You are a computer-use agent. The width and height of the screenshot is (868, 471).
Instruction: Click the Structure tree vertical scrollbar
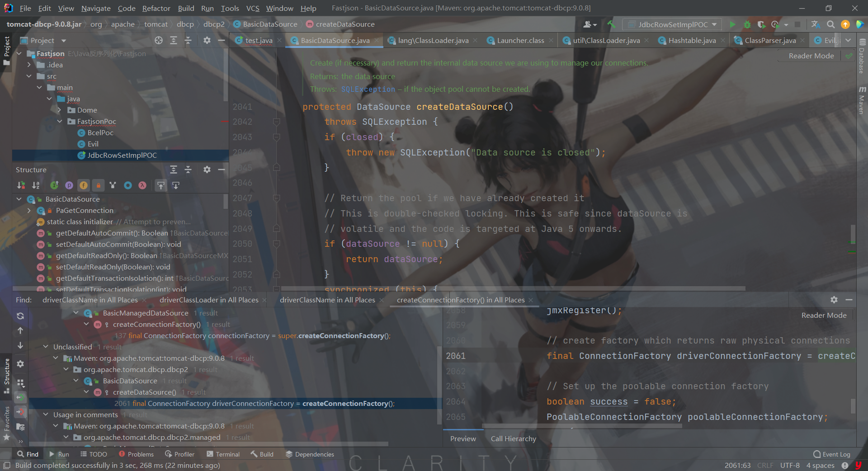click(x=226, y=202)
